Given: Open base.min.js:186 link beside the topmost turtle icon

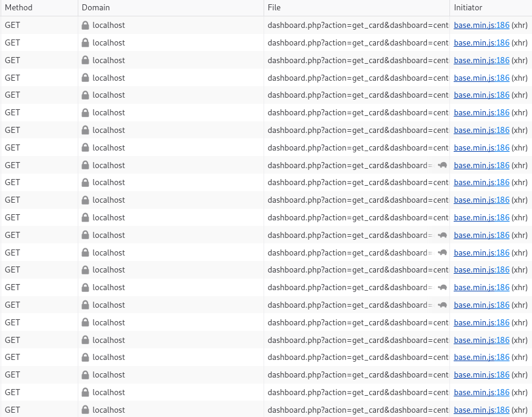Looking at the screenshot, I should 482,165.
